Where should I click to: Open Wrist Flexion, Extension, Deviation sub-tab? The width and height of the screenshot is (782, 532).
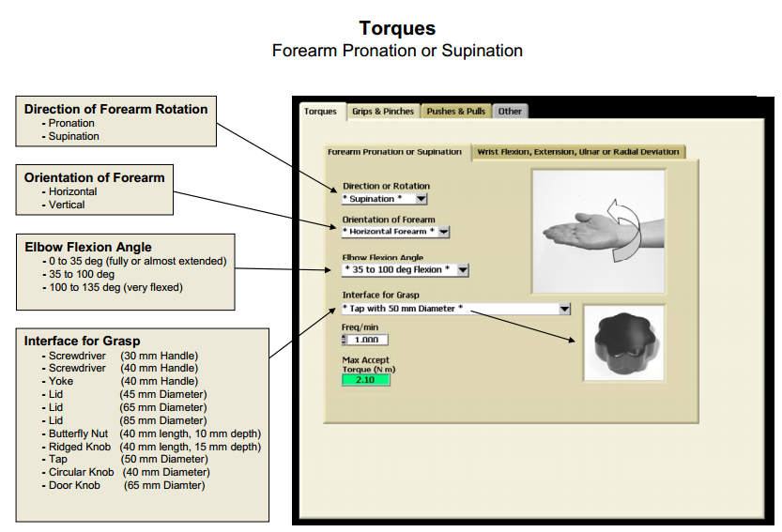tap(577, 151)
